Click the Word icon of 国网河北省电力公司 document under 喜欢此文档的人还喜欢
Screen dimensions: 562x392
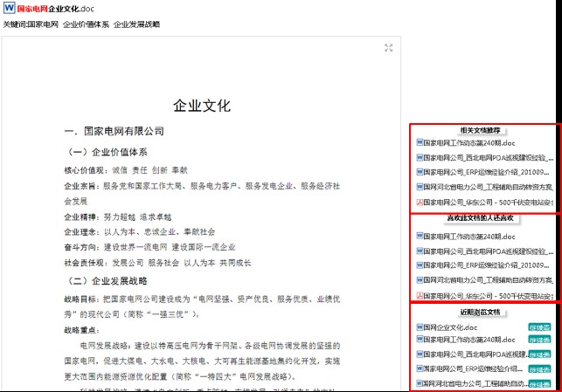pos(420,280)
